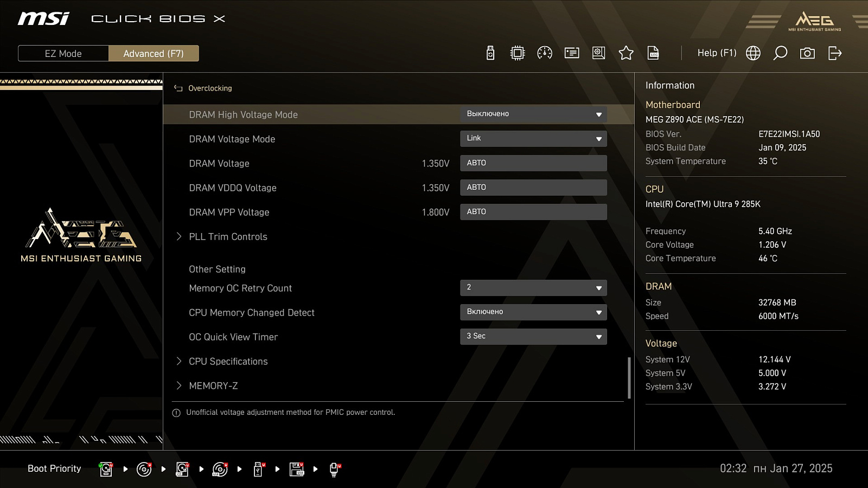Click the Other Setting heading
The height and width of the screenshot is (488, 868).
coord(217,269)
